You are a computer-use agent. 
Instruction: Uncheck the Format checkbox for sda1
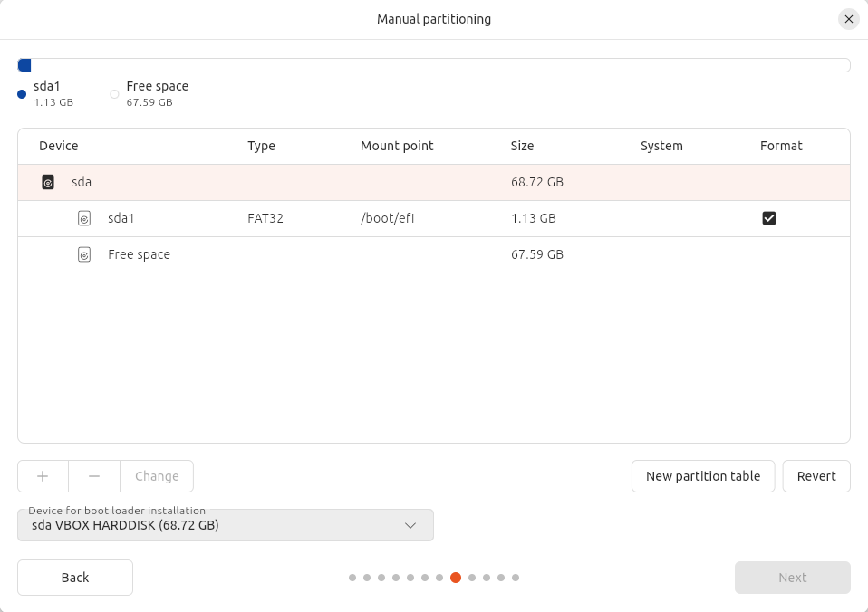(x=769, y=218)
